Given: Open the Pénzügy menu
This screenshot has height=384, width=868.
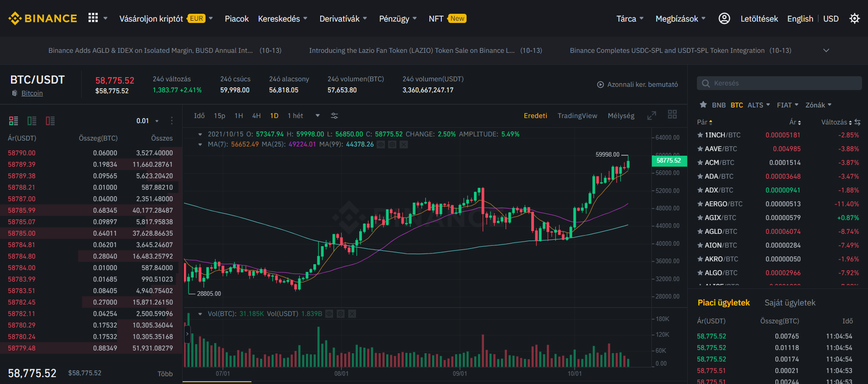Looking at the screenshot, I should click(398, 18).
